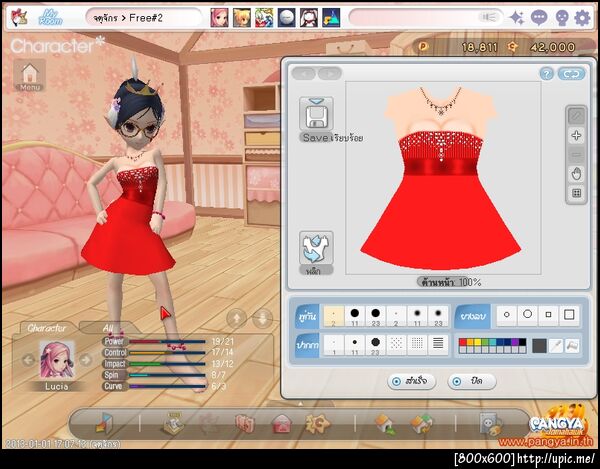
Task: Select the pencil draw tool on right toolbar
Action: point(576,116)
